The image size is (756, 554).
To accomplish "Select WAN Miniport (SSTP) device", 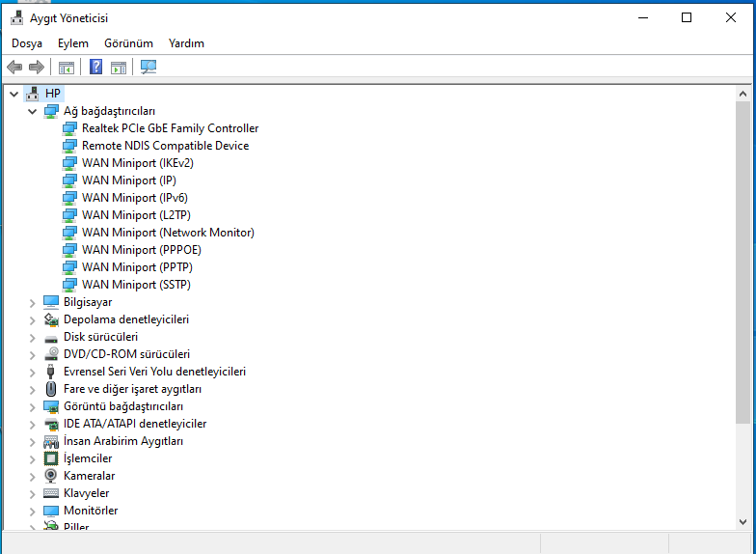I will [136, 285].
